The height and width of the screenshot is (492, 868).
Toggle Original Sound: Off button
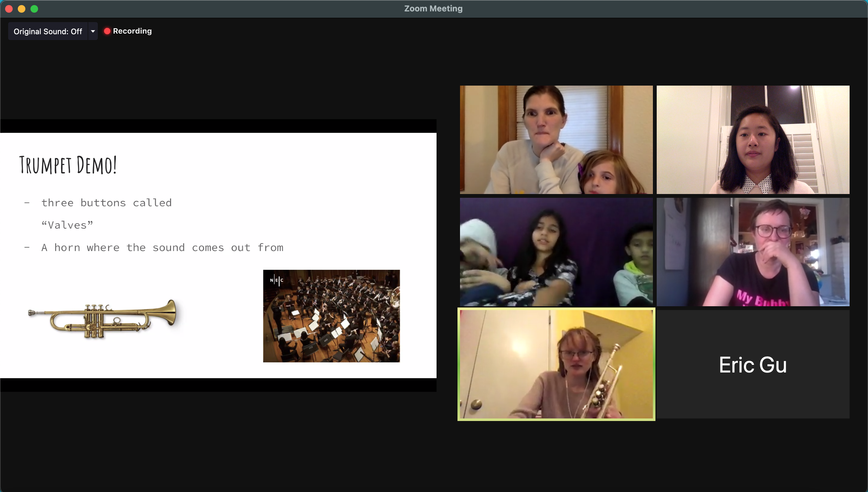pos(48,31)
